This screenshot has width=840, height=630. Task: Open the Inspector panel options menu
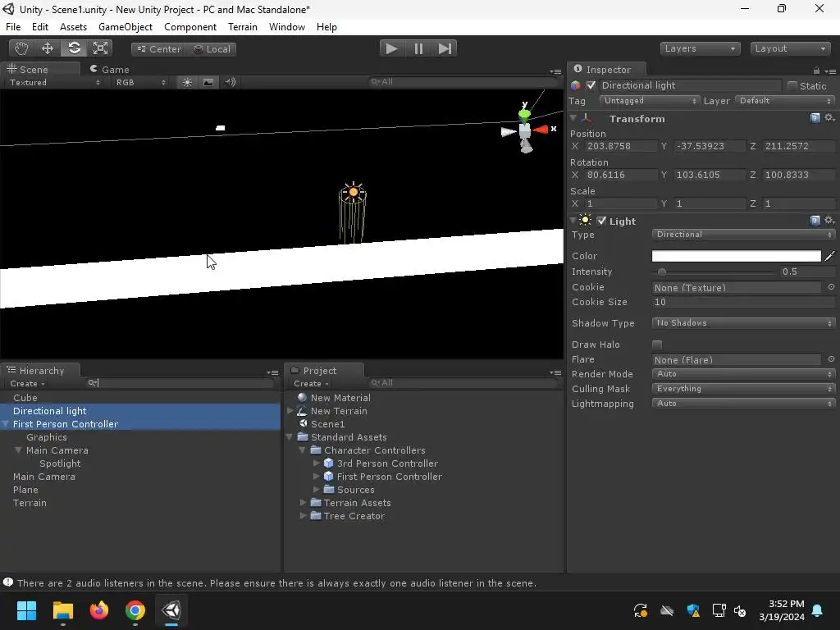click(x=830, y=71)
